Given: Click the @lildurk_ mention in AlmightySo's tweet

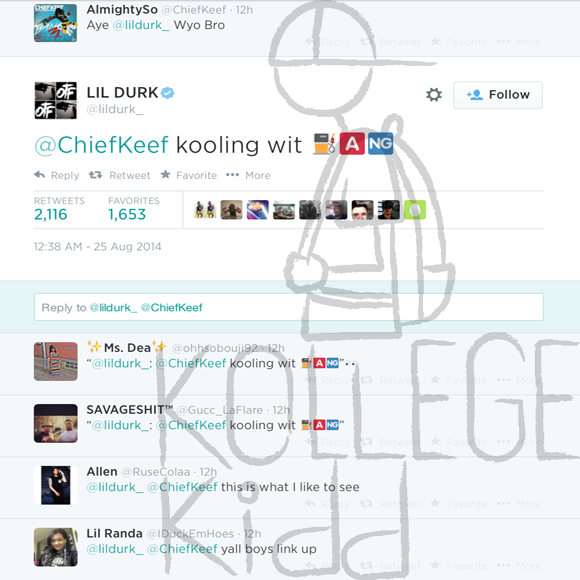Looking at the screenshot, I should [x=141, y=25].
